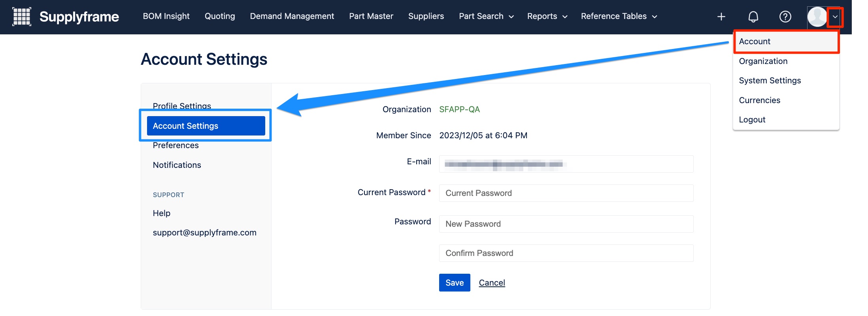Image resolution: width=868 pixels, height=316 pixels.
Task: Click the Cancel link
Action: point(492,283)
